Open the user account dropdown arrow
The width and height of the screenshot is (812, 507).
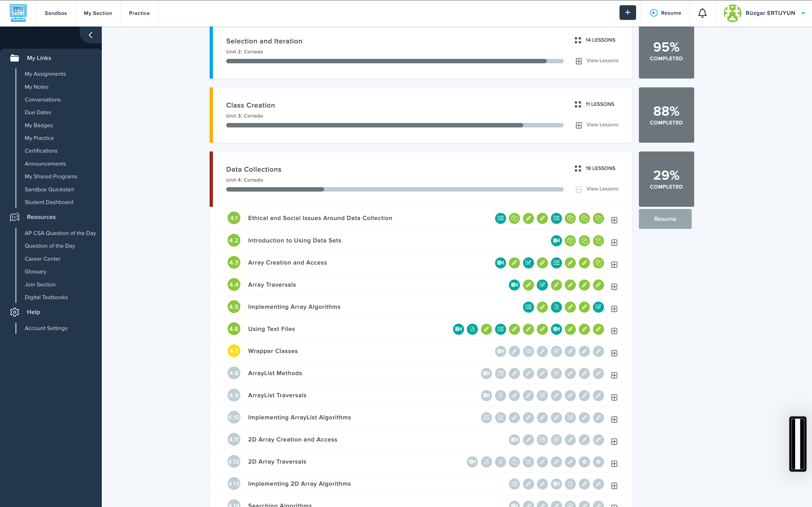[x=803, y=13]
